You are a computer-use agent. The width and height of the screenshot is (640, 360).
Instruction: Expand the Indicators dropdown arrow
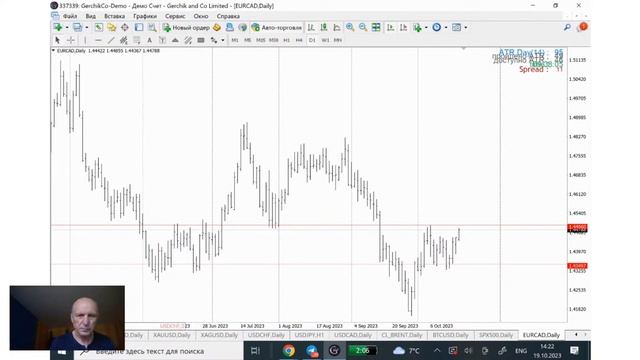pos(426,27)
